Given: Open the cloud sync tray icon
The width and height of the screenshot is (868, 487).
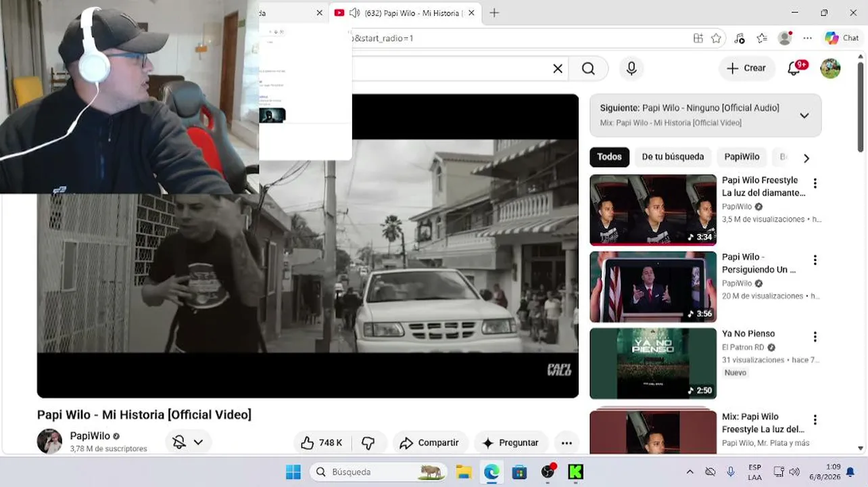Looking at the screenshot, I should (710, 471).
